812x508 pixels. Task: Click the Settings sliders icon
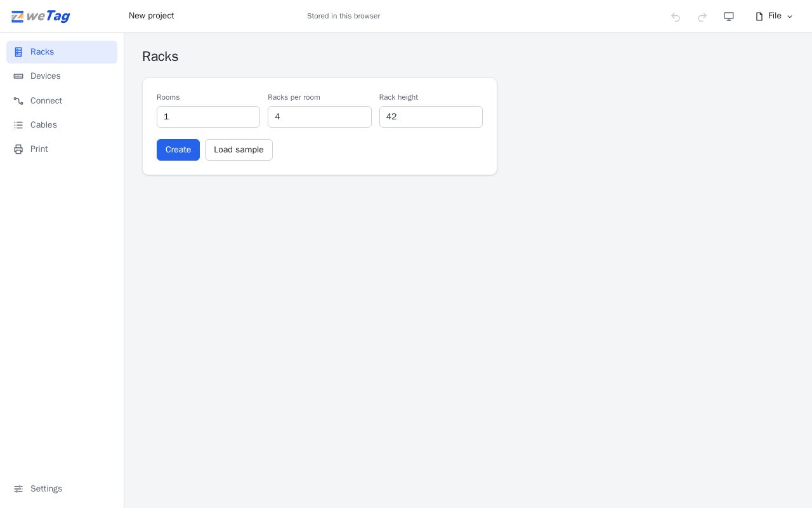(x=18, y=489)
